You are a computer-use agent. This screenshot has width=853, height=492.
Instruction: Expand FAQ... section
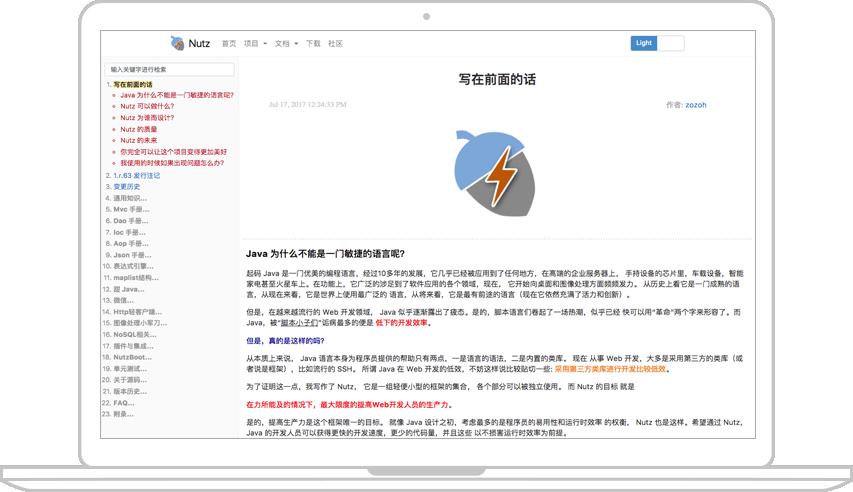point(124,403)
